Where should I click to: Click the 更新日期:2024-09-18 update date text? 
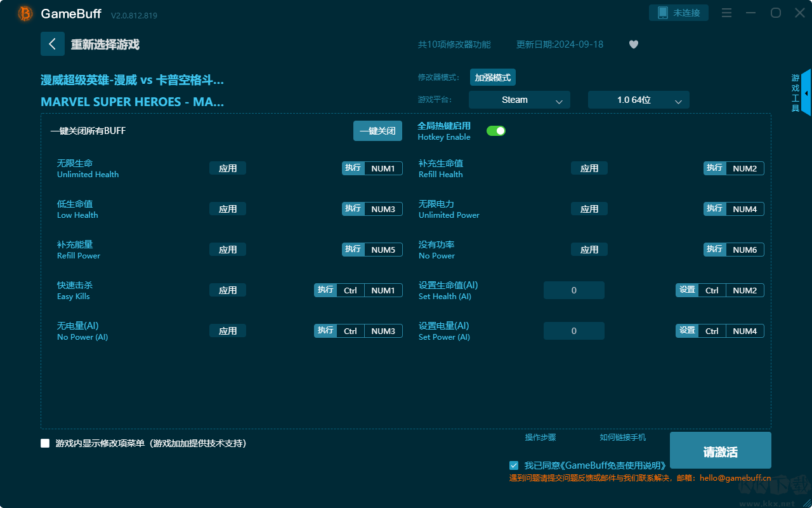560,44
